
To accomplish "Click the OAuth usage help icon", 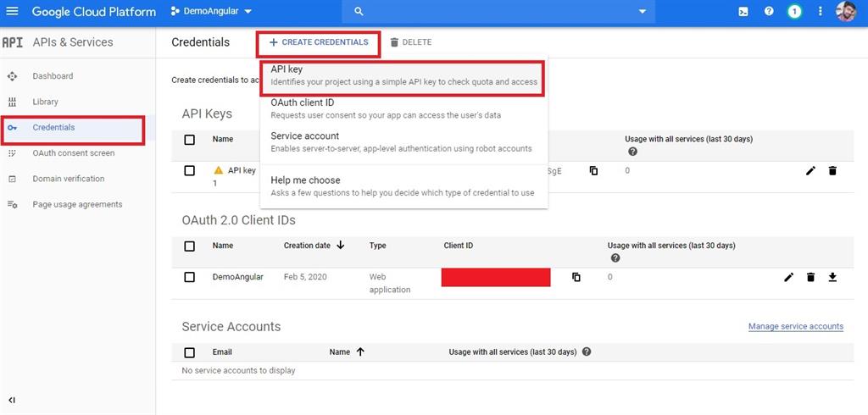I will click(615, 257).
